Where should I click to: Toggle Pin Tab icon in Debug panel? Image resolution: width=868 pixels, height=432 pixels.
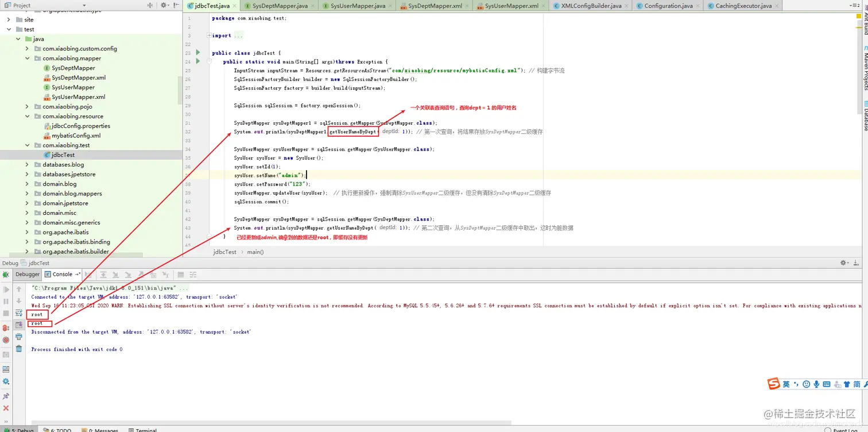(x=6, y=396)
